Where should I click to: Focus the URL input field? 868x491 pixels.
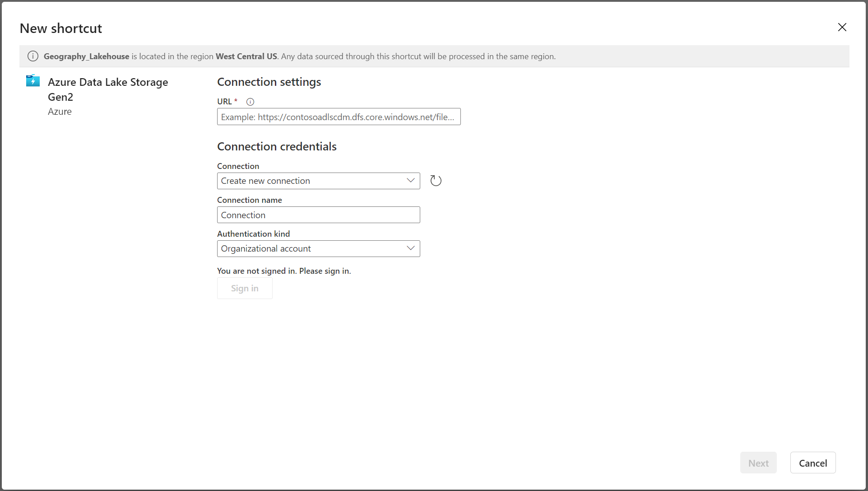pos(339,117)
